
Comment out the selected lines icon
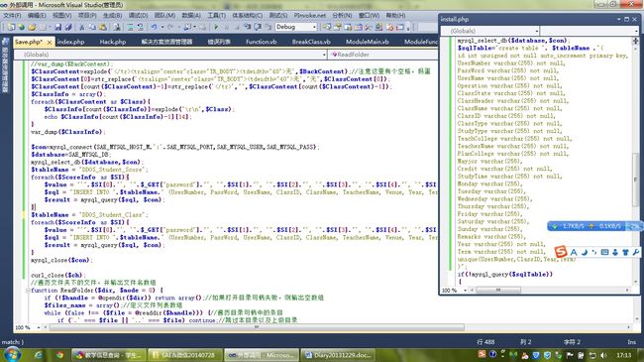click(130, 27)
